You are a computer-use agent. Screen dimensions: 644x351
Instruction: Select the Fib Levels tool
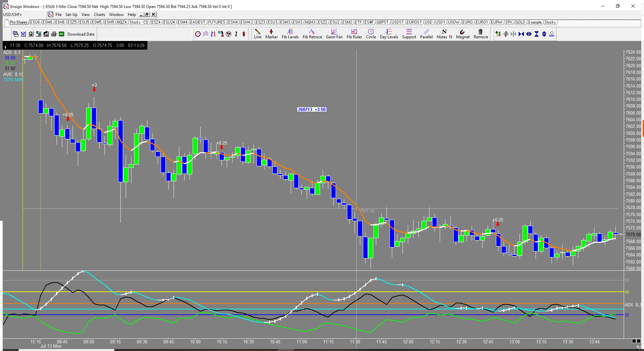(290, 34)
